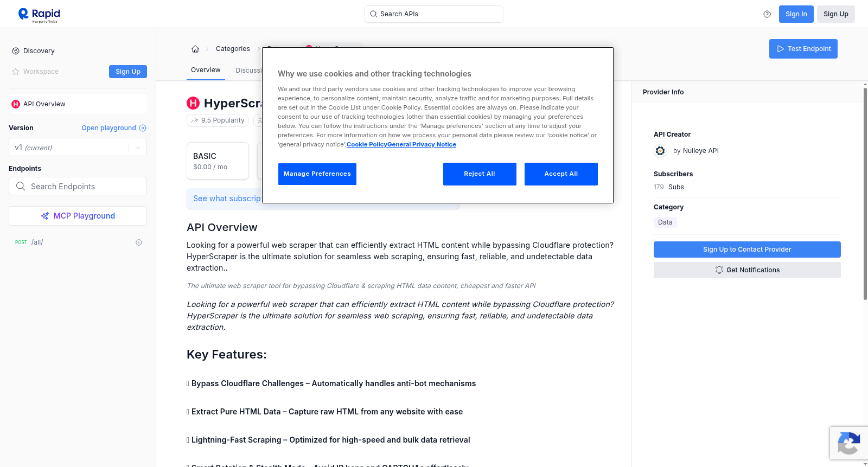Click the home breadcrumb icon
868x467 pixels.
pyautogui.click(x=195, y=49)
